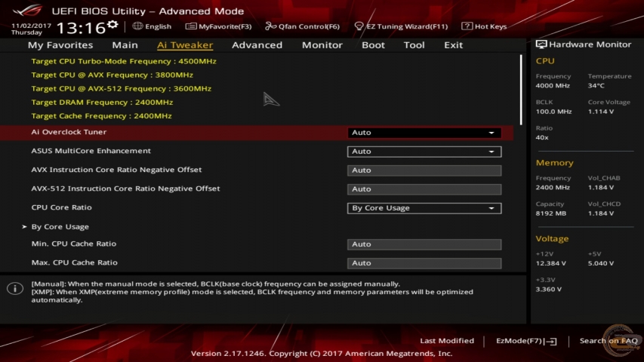Click Target CPU @ AVX Frequency : 3800MHz
Image resolution: width=644 pixels, height=362 pixels.
(x=112, y=75)
